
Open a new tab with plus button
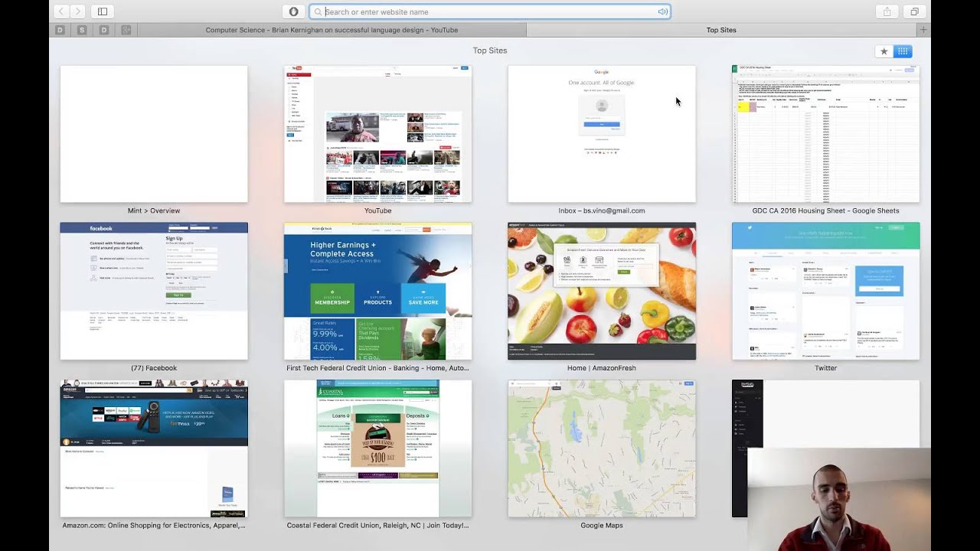tap(924, 30)
